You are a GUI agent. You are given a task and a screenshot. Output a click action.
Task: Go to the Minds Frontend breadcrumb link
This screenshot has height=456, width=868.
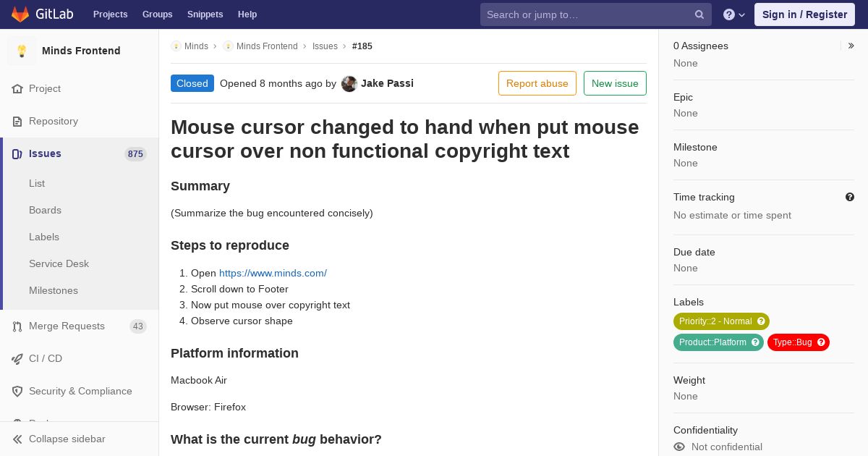point(267,46)
